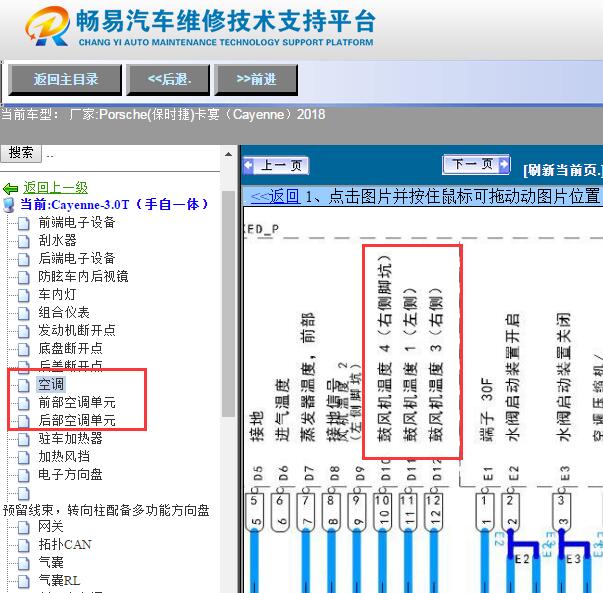Screen dimensions: 603x593
Task: Click the 端子 30F diagram label
Action: [x=486, y=410]
